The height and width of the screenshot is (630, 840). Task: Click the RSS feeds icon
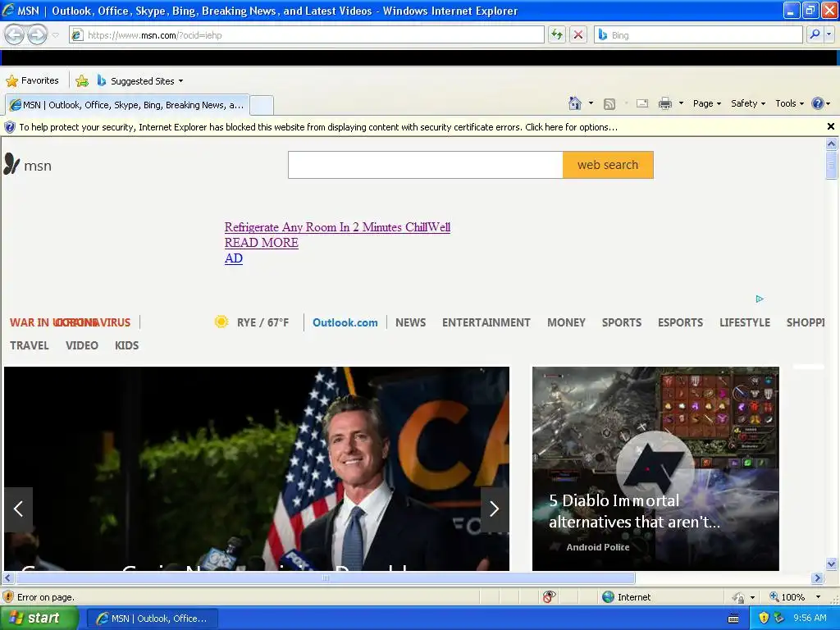click(x=609, y=104)
